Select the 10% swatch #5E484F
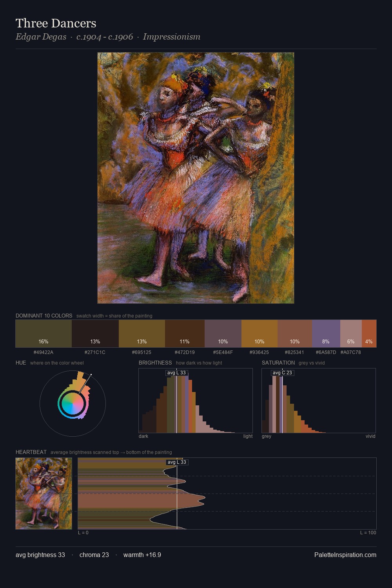The height and width of the screenshot is (588, 392). coord(223,334)
